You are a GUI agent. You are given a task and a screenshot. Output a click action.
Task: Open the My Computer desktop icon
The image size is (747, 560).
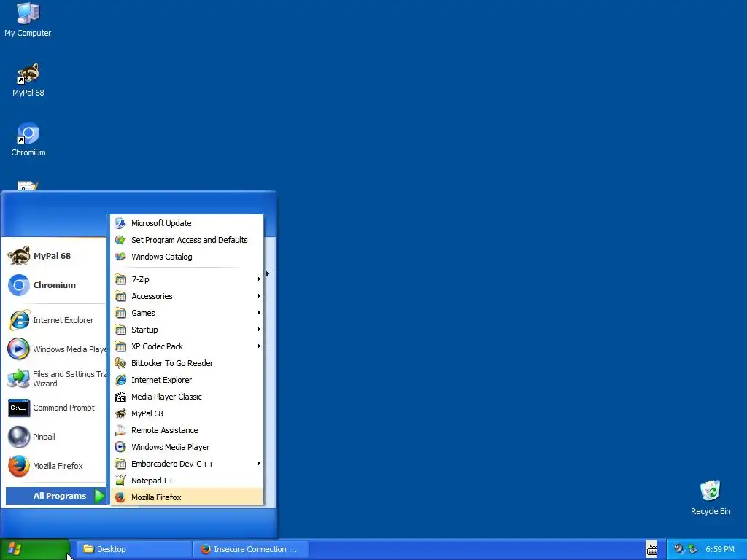(x=28, y=20)
